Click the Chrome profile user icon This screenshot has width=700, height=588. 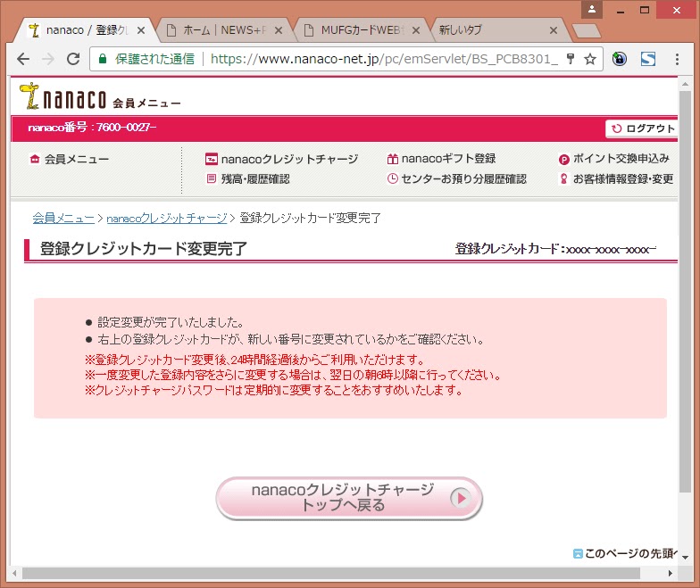pyautogui.click(x=591, y=9)
